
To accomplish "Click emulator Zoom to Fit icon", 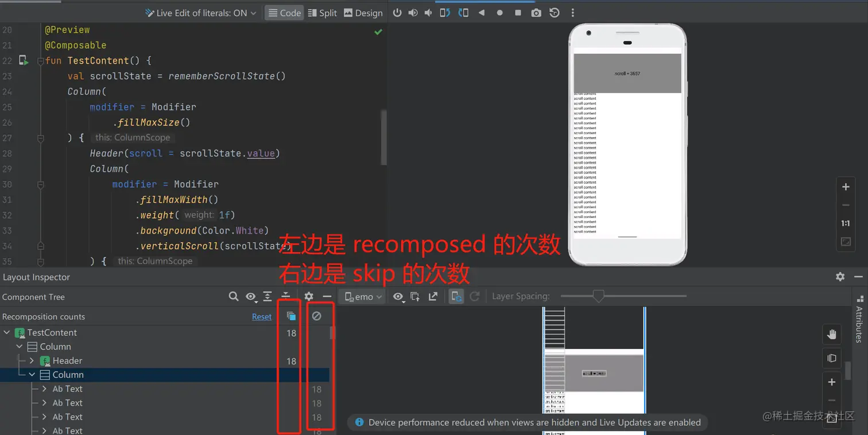I will (846, 242).
